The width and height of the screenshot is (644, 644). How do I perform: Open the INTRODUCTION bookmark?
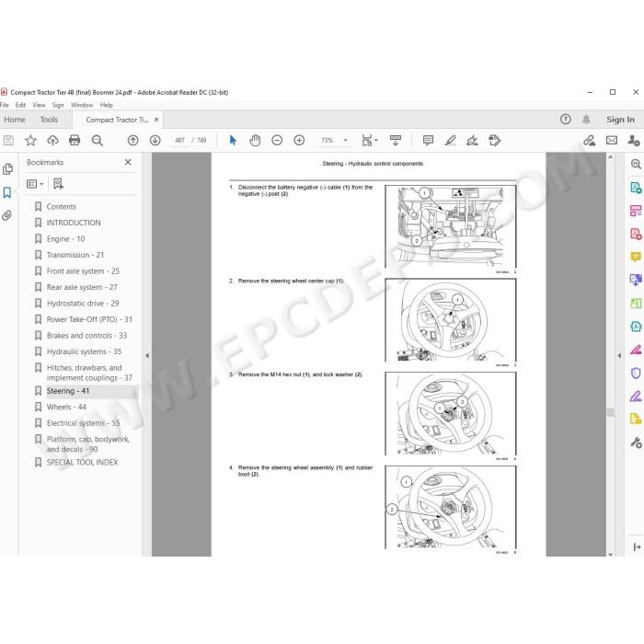tap(74, 223)
